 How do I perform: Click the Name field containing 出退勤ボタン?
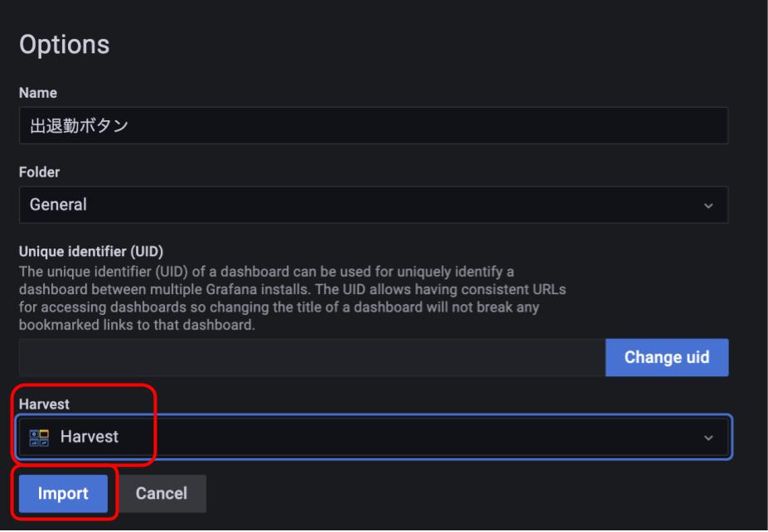[x=373, y=125]
